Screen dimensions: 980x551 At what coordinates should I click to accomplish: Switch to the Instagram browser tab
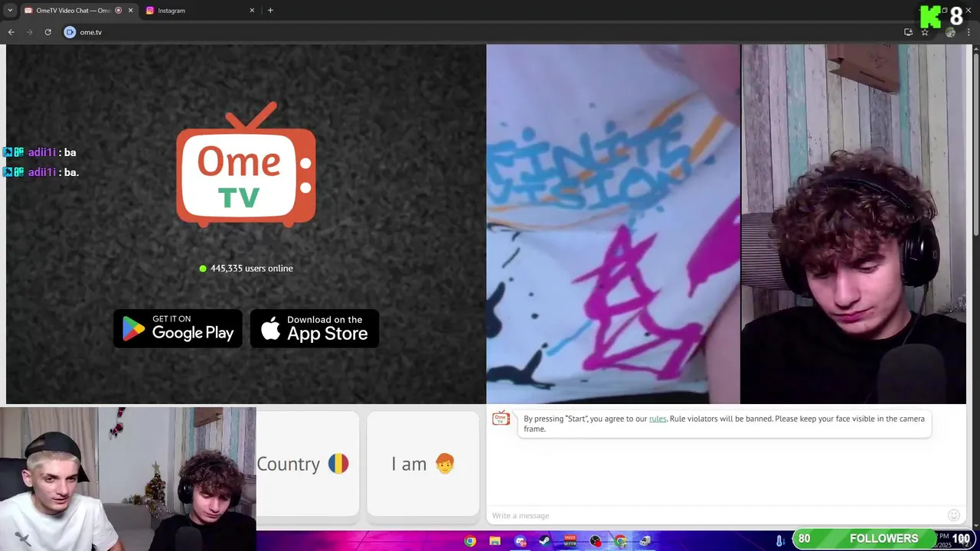(x=199, y=11)
